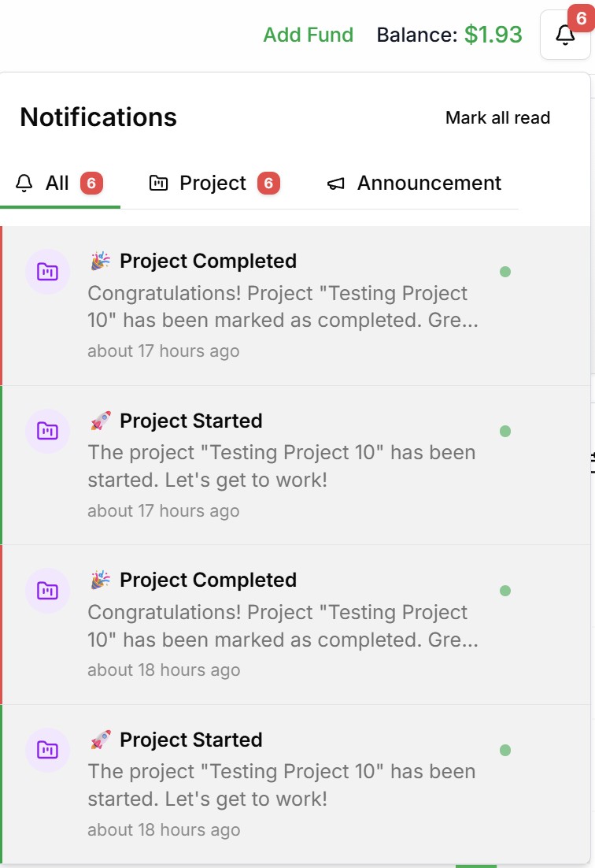This screenshot has height=868, width=595.
Task: Click purple folder icon of 17-hour Project Started
Action: point(48,431)
